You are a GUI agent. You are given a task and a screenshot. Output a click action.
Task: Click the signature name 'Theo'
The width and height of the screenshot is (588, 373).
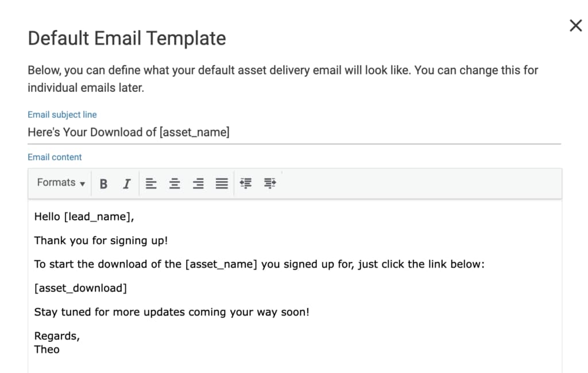pos(47,349)
